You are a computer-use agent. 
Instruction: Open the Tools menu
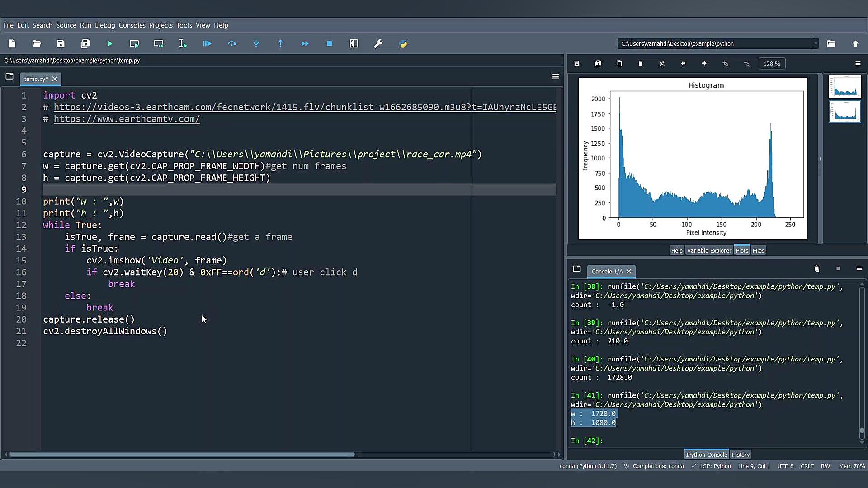[184, 25]
